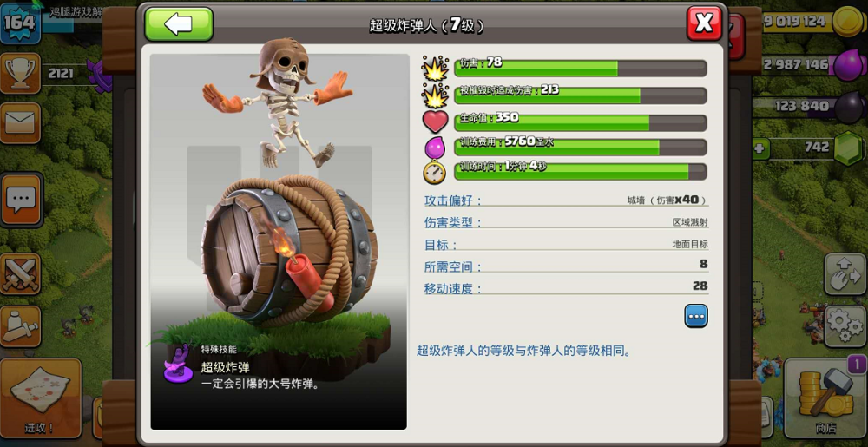
Task: Open the mail inbox icon
Action: tap(21, 122)
